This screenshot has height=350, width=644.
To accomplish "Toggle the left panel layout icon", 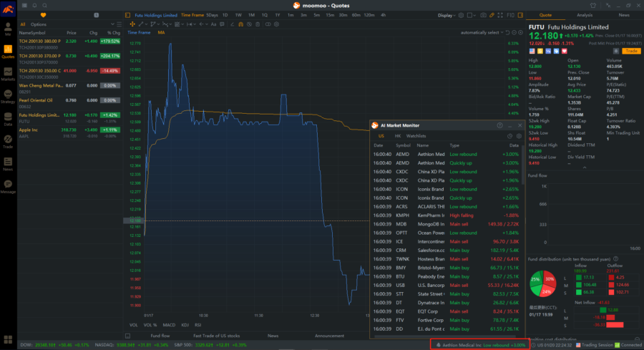I will [x=128, y=15].
